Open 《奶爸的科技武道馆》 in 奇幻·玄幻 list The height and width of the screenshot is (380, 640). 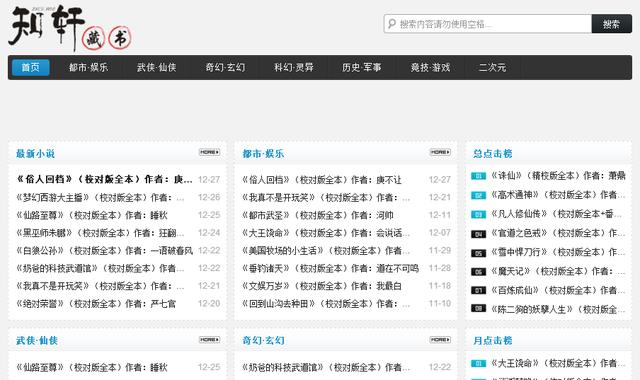(x=326, y=367)
